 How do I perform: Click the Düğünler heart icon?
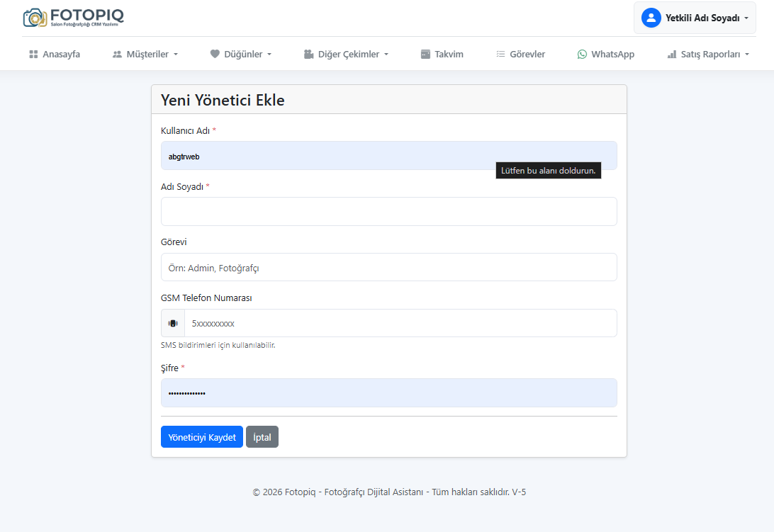215,54
